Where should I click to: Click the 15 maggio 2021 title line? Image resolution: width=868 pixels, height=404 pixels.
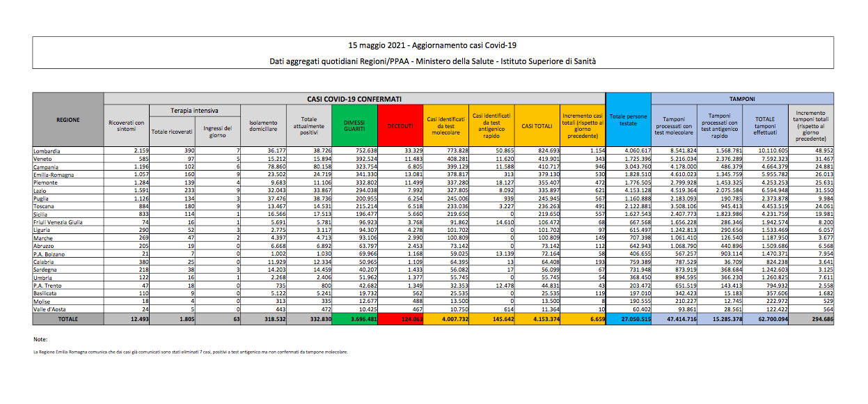tap(433, 45)
